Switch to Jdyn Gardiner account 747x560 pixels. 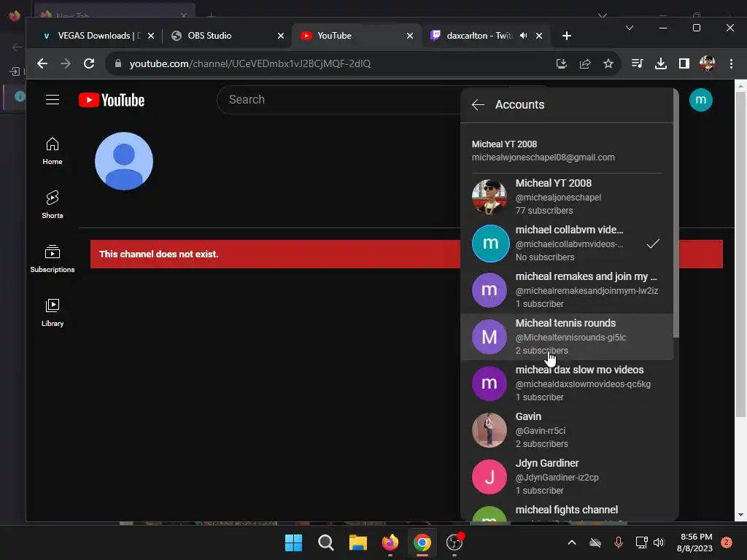click(x=566, y=477)
